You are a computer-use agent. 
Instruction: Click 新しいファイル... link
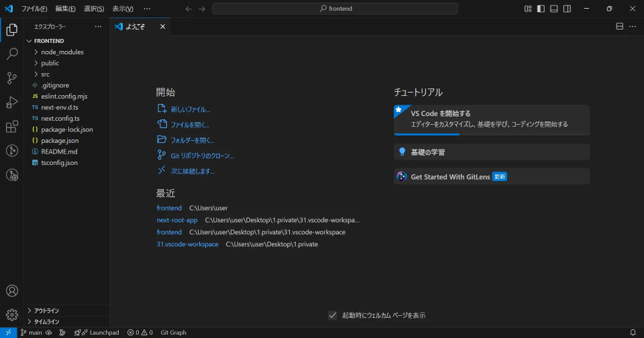point(184,109)
